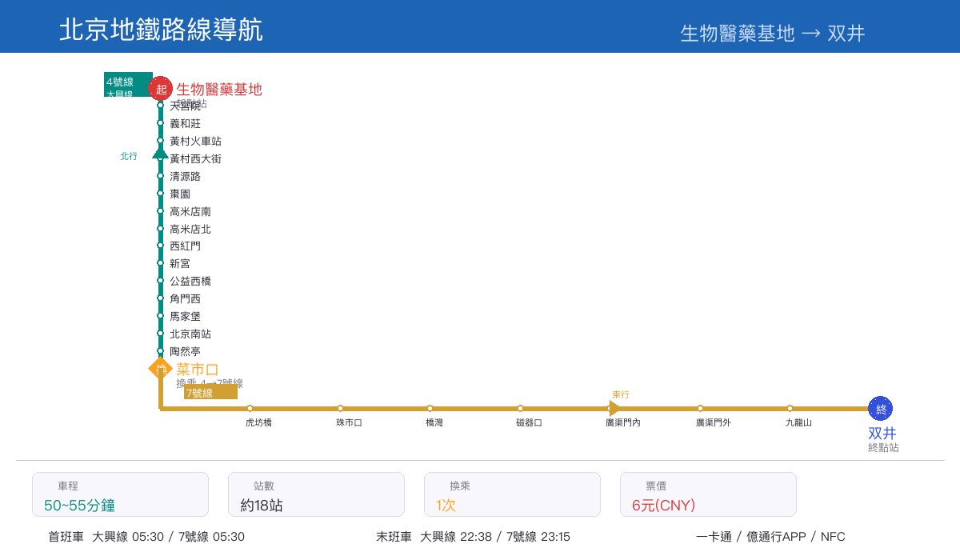Click the 菜市口 transfer station label
Viewport: 960px width, 560px height.
tap(198, 369)
